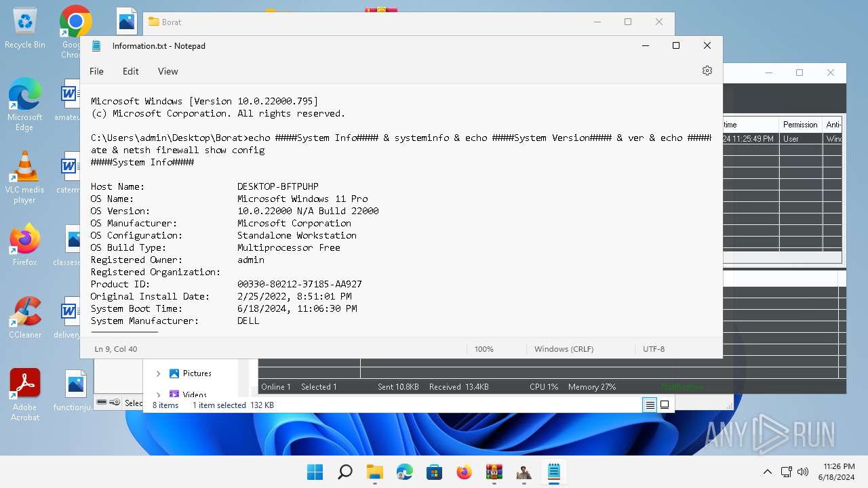Open Firefox from taskbar
868x488 pixels.
464,472
